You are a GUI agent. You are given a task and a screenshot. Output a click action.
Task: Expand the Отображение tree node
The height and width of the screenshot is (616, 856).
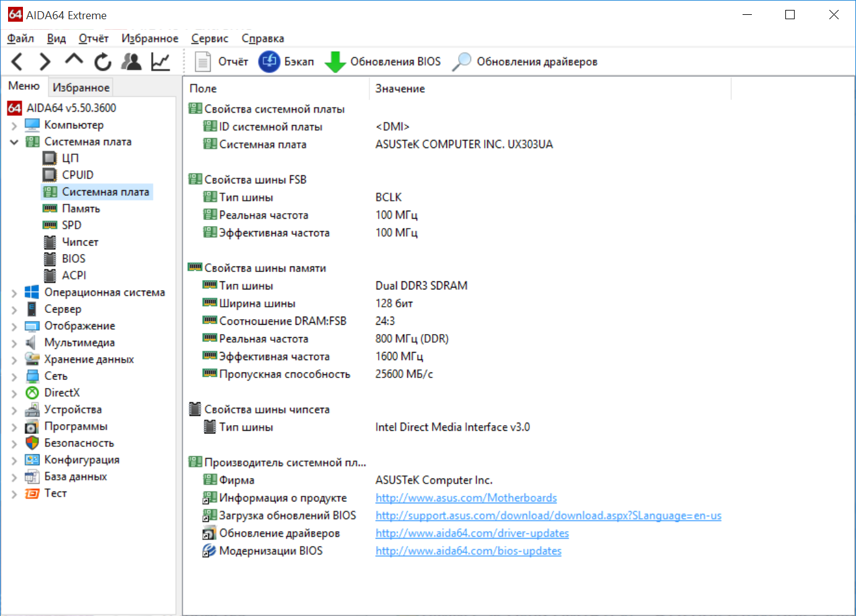14,326
